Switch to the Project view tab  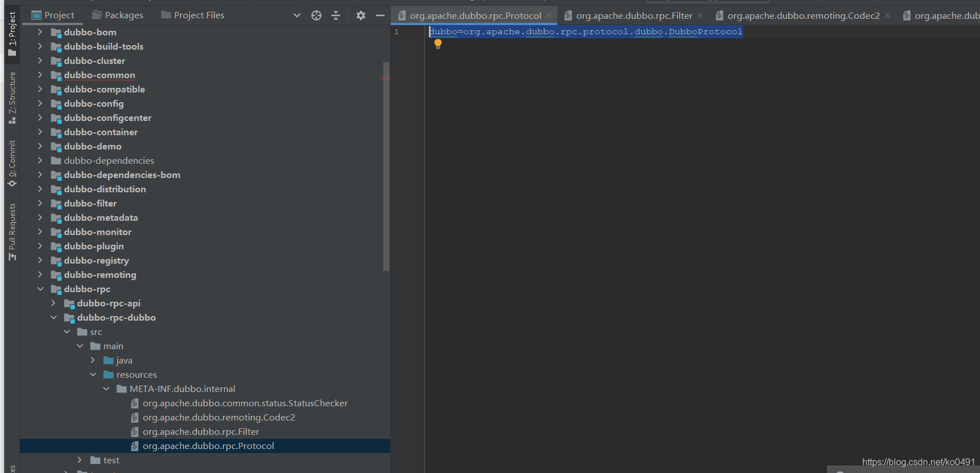coord(53,15)
